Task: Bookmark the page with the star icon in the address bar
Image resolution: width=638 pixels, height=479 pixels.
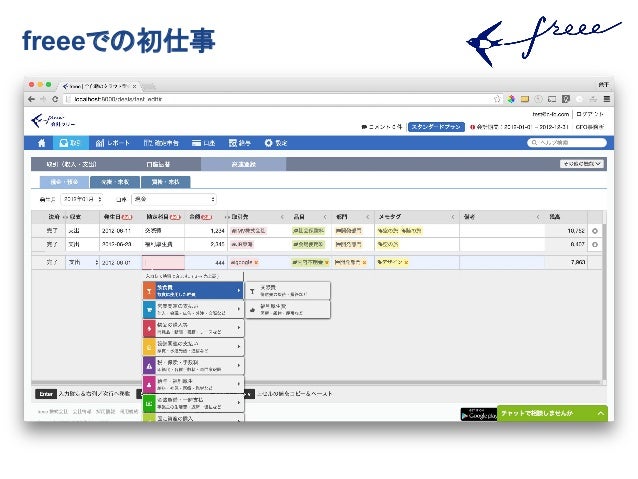Action: click(497, 99)
